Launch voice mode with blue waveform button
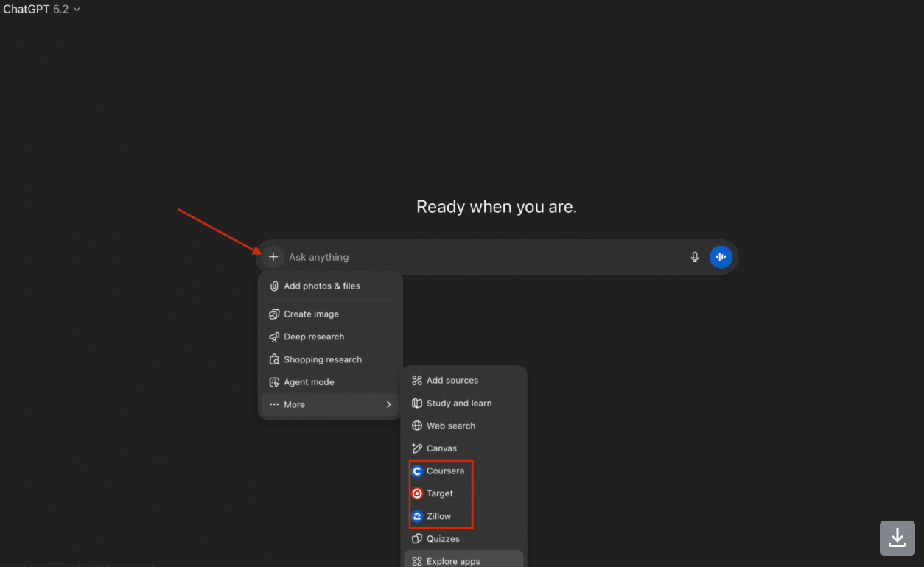Viewport: 924px width, 567px height. (x=721, y=257)
